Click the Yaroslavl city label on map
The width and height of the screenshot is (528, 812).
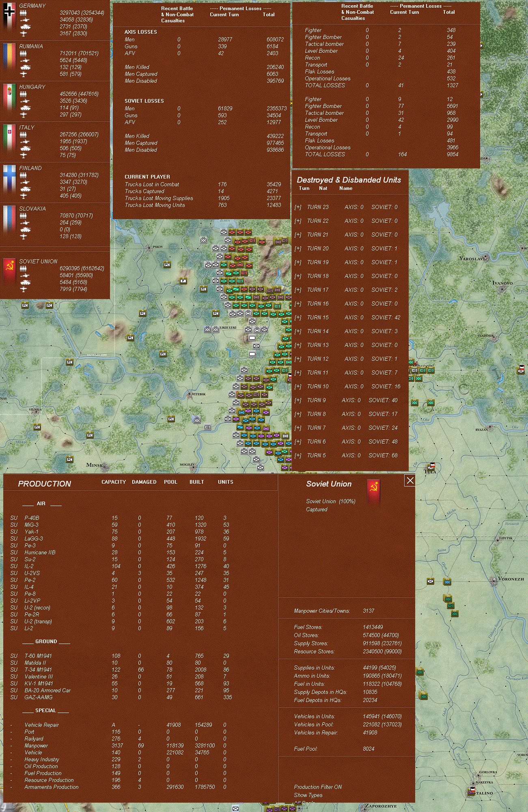[x=472, y=258]
